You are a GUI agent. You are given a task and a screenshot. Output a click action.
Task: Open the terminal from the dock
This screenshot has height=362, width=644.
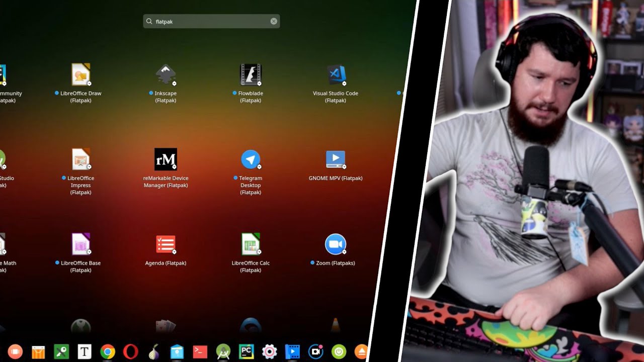click(200, 351)
